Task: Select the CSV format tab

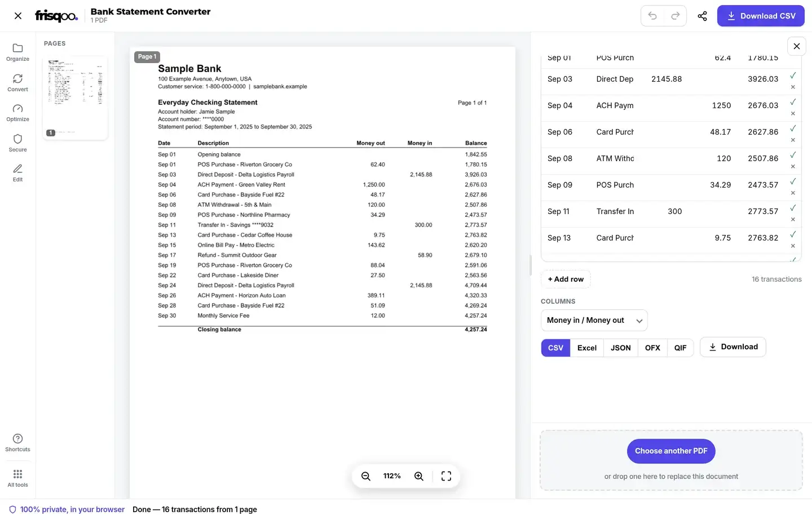Action: click(555, 348)
